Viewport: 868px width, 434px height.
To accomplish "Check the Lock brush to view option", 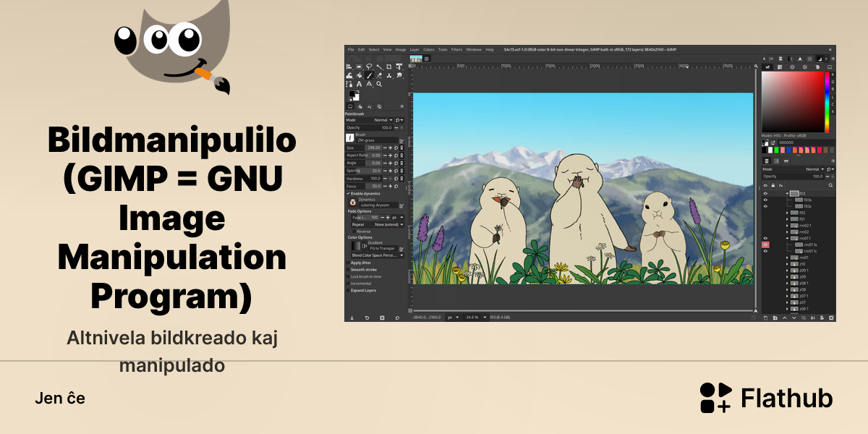I will (348, 276).
